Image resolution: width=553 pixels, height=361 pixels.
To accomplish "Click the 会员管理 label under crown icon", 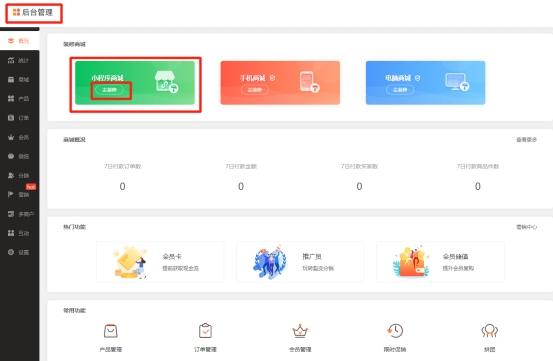I will (300, 349).
